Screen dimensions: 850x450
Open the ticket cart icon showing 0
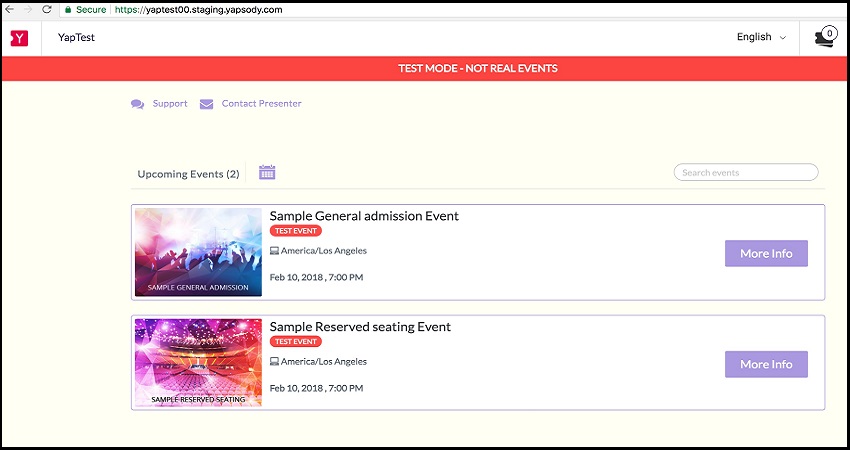826,37
